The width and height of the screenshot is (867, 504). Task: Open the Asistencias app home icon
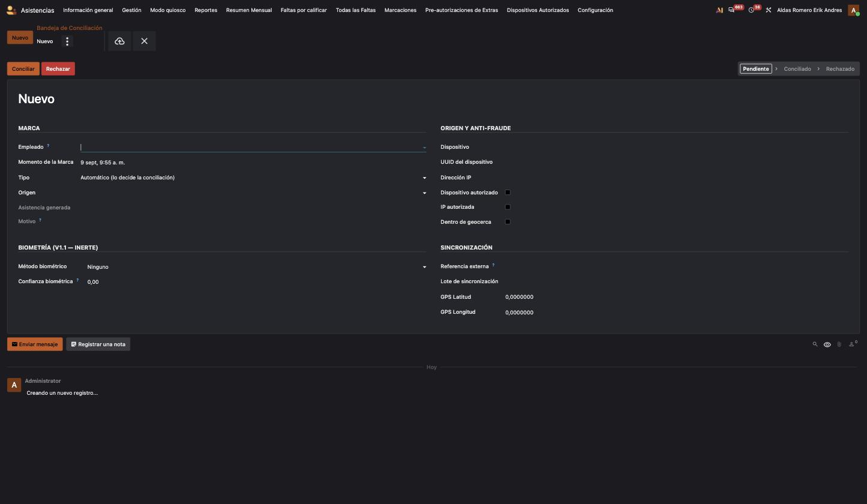[x=11, y=10]
